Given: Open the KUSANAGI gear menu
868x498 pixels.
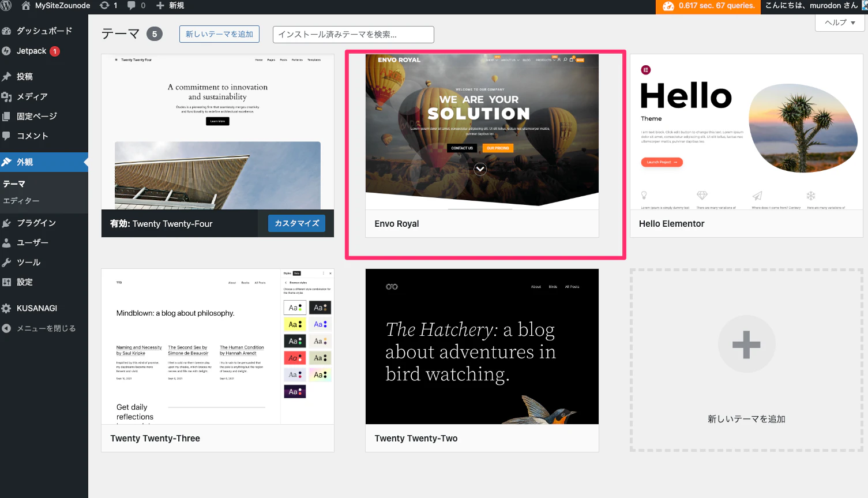Looking at the screenshot, I should click(44, 308).
